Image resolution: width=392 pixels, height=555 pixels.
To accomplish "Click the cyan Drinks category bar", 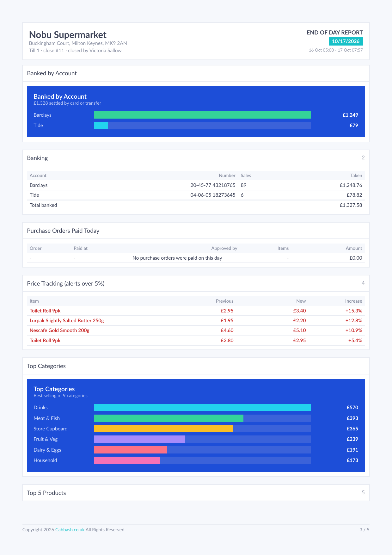I will pos(202,408).
